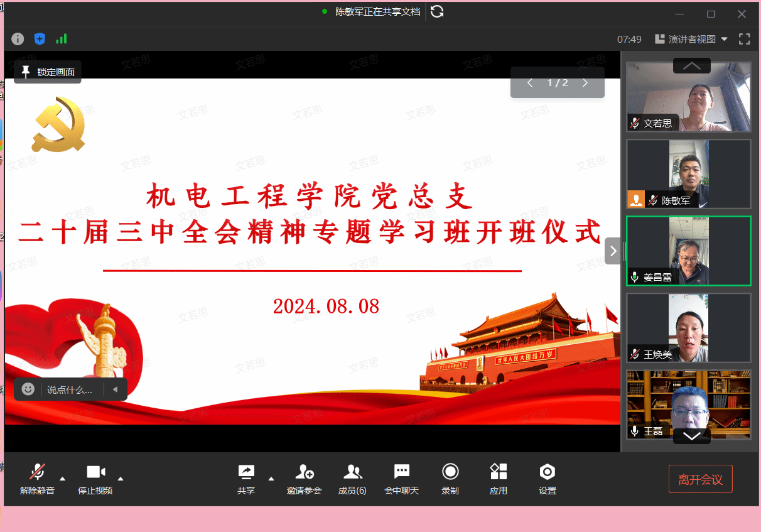761x532 pixels.
Task: Open 会中聊天 chat window
Action: pyautogui.click(x=401, y=479)
